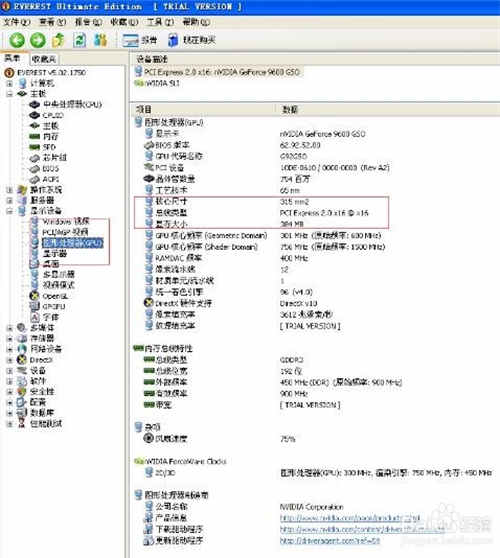Open the 收藏 menu
The height and width of the screenshot is (558, 500).
[x=124, y=22]
